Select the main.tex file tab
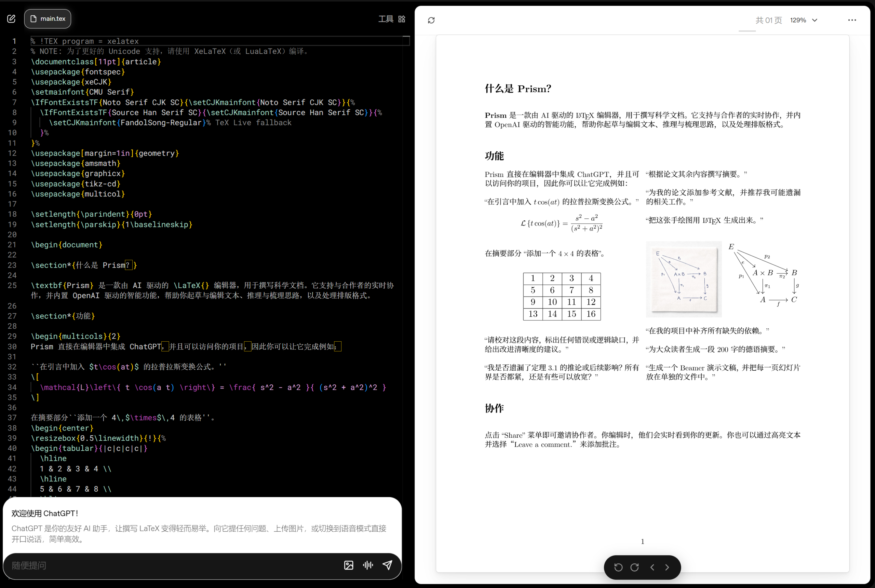Image resolution: width=875 pixels, height=588 pixels. (47, 18)
